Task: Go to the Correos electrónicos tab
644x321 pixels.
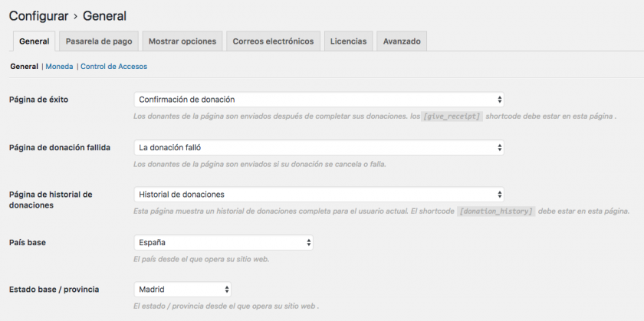Action: [x=273, y=41]
